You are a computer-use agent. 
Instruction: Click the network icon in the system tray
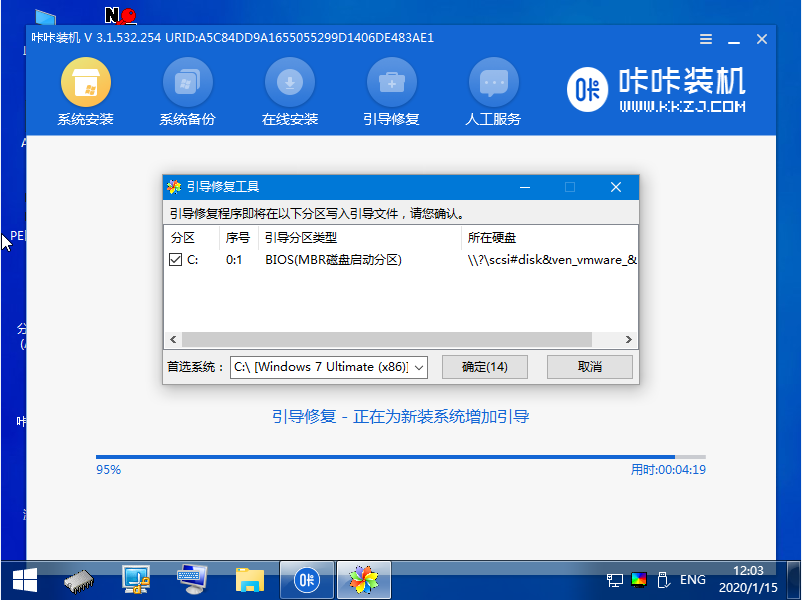(613, 579)
